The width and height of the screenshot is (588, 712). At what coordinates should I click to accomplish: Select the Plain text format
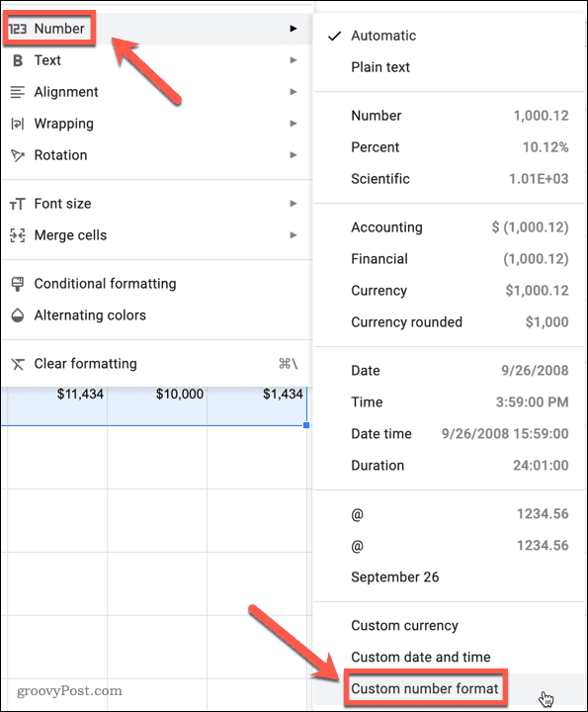449,67
